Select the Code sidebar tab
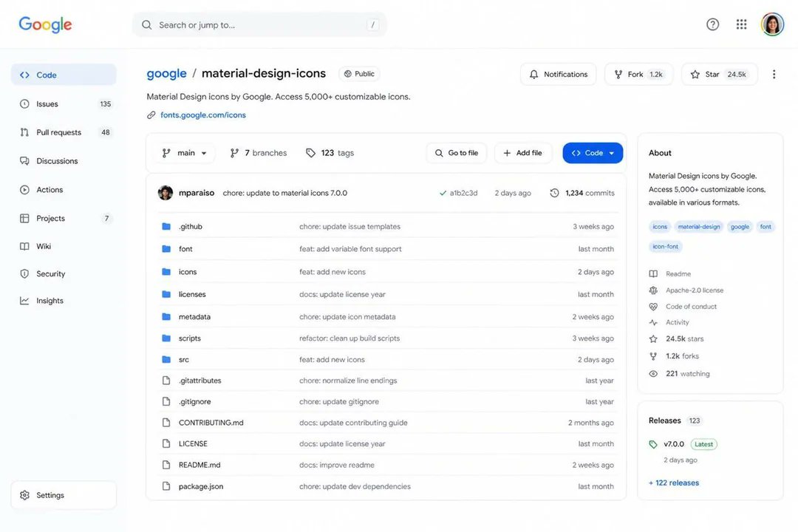 (64, 75)
